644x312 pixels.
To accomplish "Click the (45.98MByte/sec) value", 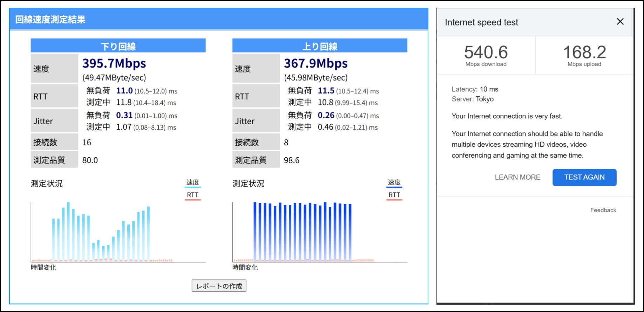I will coord(316,77).
